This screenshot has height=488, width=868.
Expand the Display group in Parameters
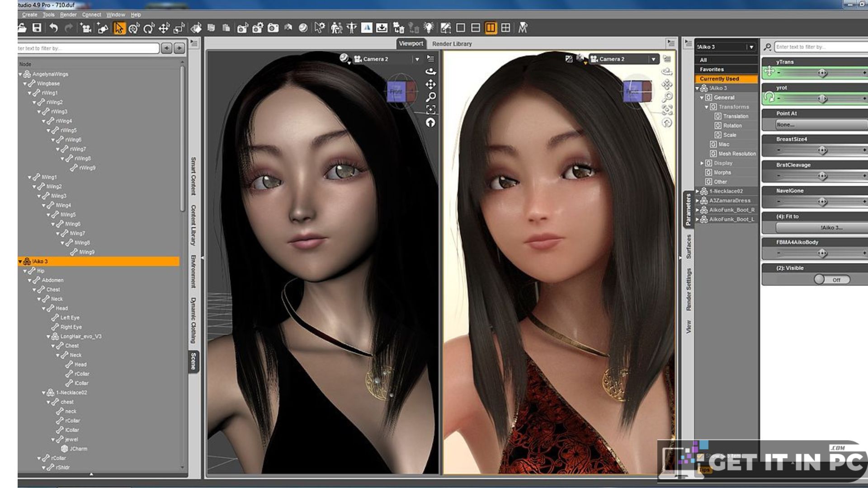pos(702,163)
